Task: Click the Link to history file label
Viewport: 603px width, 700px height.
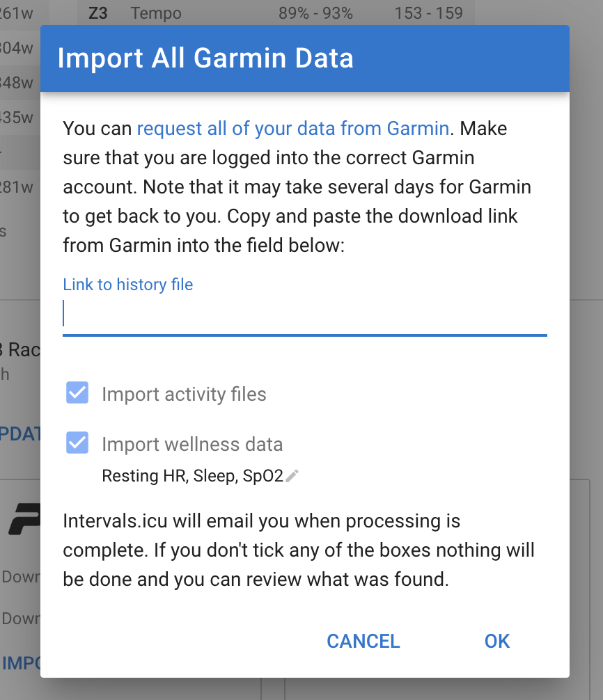Action: point(127,284)
